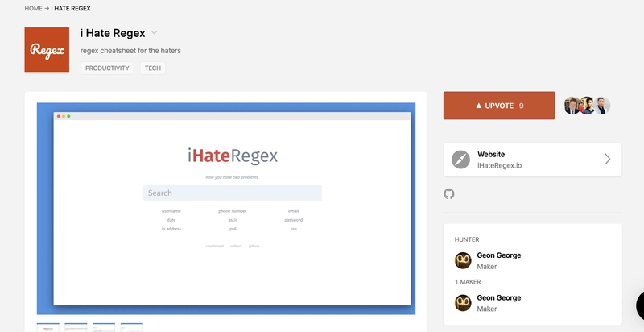Screen dimensions: 644x332
Task: Click the I HATE REGEX breadcrumb
Action: tap(71, 8)
